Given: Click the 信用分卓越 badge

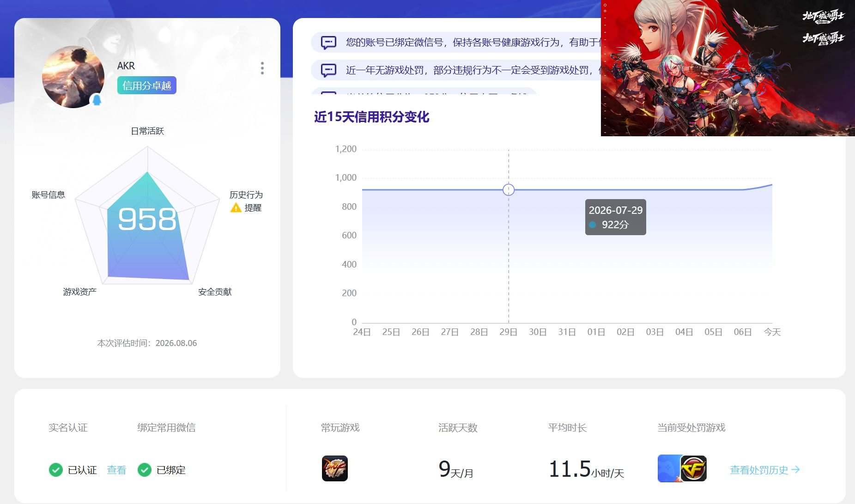Looking at the screenshot, I should 147,85.
